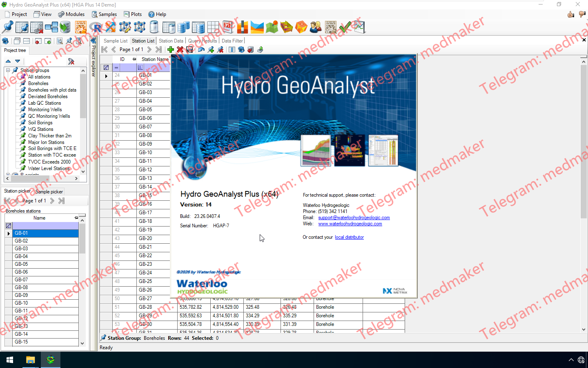Screen dimensions: 588x368
Task: Click the local distributor link
Action: pos(349,237)
